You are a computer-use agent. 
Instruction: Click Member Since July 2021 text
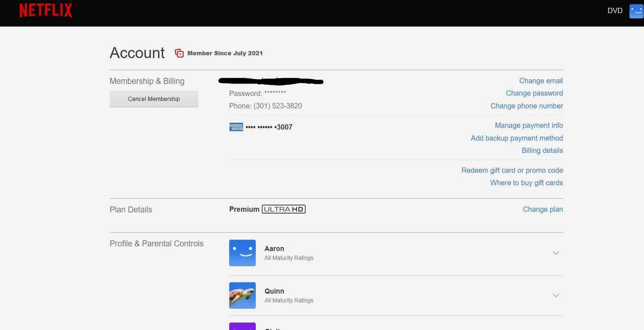pos(225,53)
